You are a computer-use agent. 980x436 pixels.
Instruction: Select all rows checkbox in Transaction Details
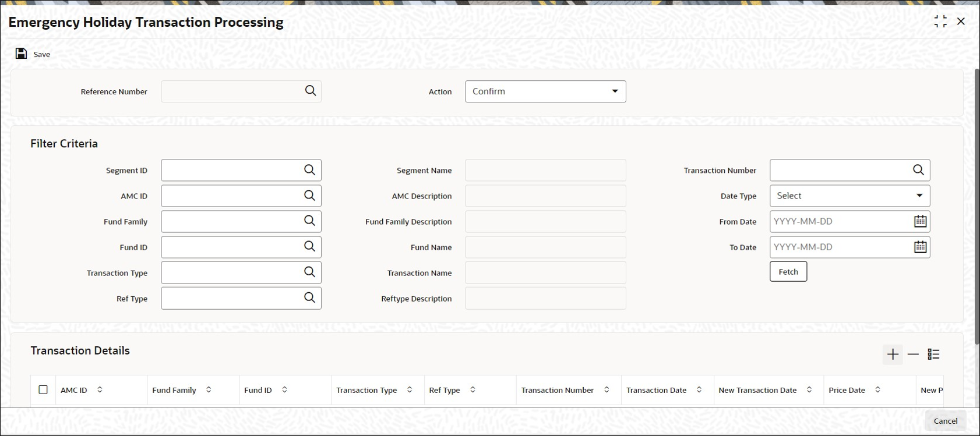[x=43, y=389]
